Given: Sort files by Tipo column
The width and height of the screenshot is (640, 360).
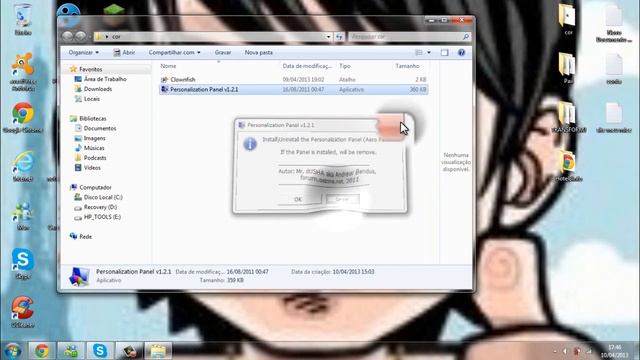Looking at the screenshot, I should coord(345,66).
